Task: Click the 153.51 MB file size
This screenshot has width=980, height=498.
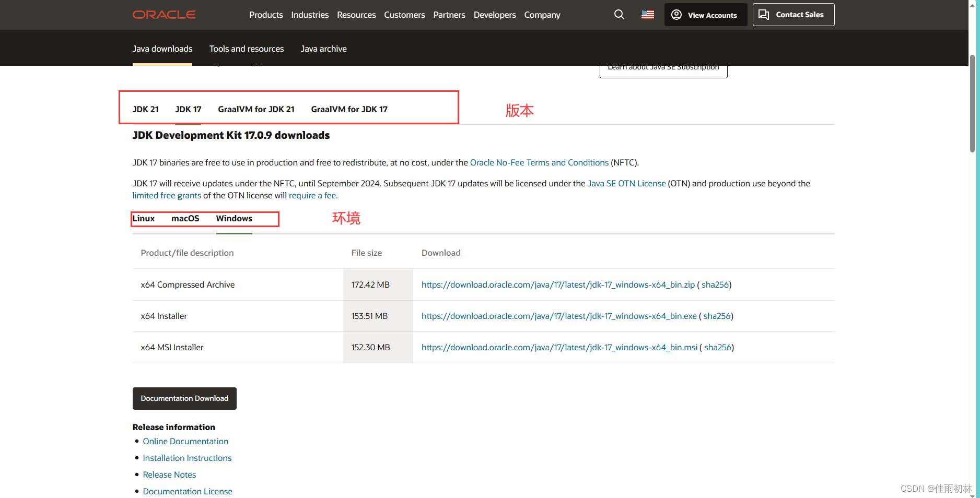Action: (x=369, y=316)
